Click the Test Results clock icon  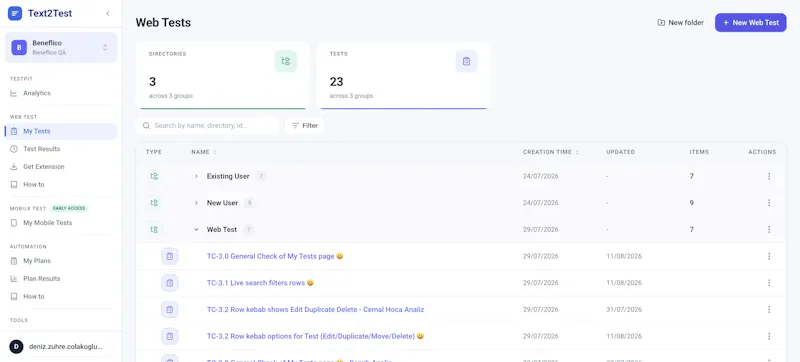14,149
